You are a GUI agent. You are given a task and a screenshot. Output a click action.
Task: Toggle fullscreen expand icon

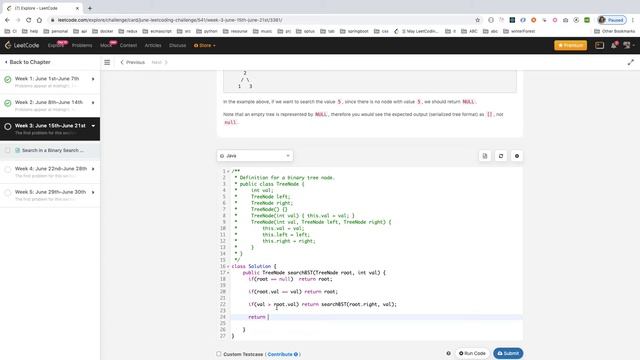(631, 62)
